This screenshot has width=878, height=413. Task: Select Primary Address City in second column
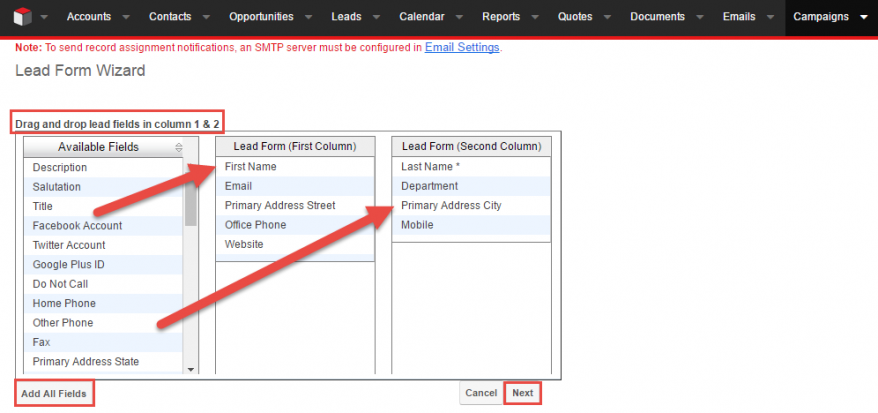click(451, 205)
